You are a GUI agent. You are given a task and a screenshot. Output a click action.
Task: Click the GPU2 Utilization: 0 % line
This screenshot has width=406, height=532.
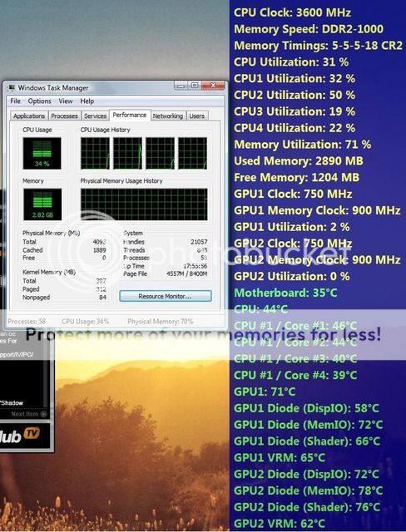(x=291, y=276)
